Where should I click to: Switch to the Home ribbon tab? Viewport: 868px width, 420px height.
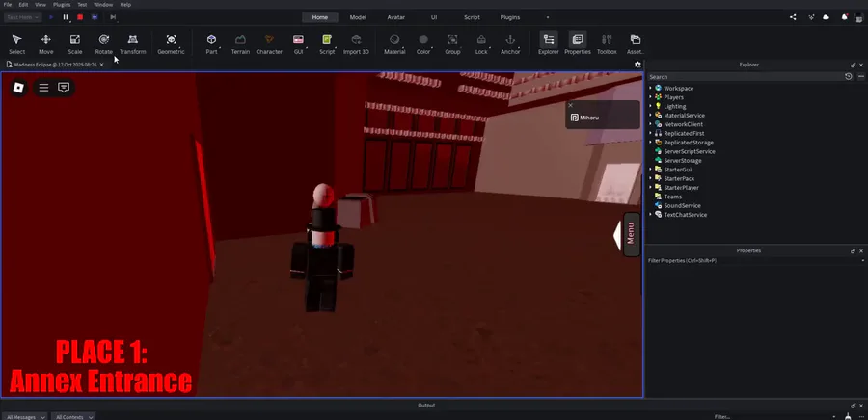pyautogui.click(x=320, y=17)
